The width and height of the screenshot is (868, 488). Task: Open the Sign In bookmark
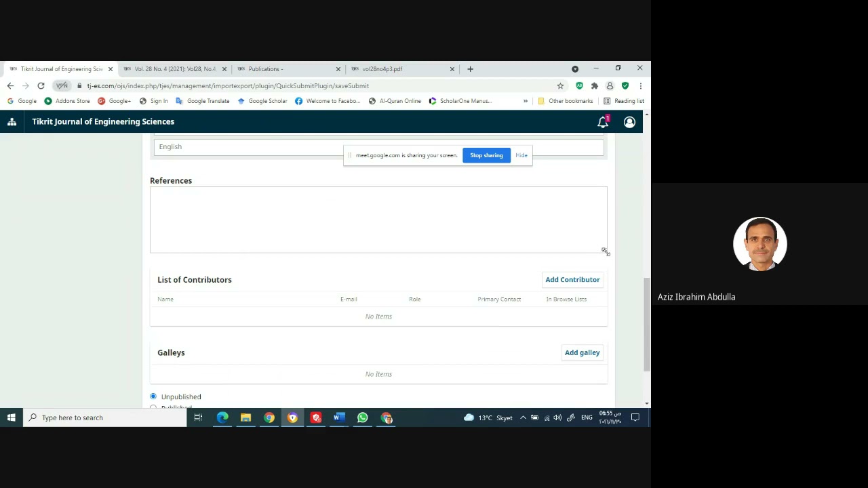click(153, 101)
